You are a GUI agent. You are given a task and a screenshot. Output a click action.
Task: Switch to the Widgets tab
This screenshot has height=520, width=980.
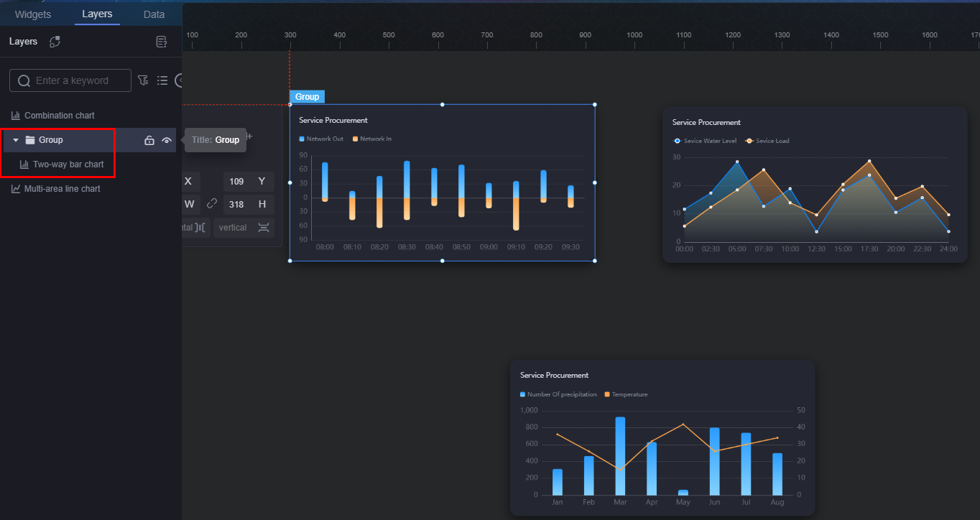(x=33, y=14)
